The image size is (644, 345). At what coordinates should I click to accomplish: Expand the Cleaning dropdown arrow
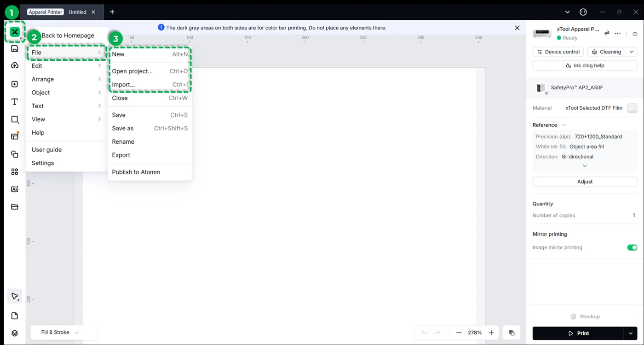tap(632, 52)
